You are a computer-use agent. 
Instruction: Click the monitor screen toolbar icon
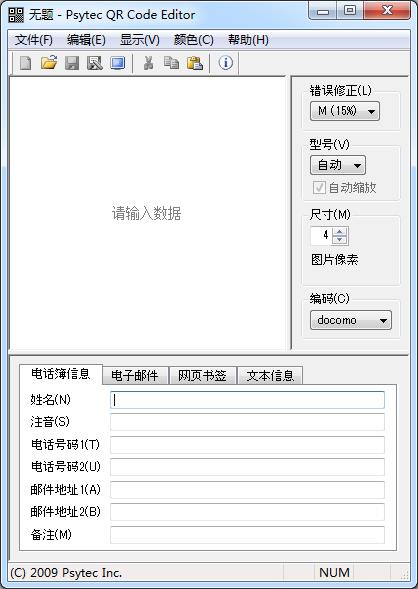click(x=118, y=63)
